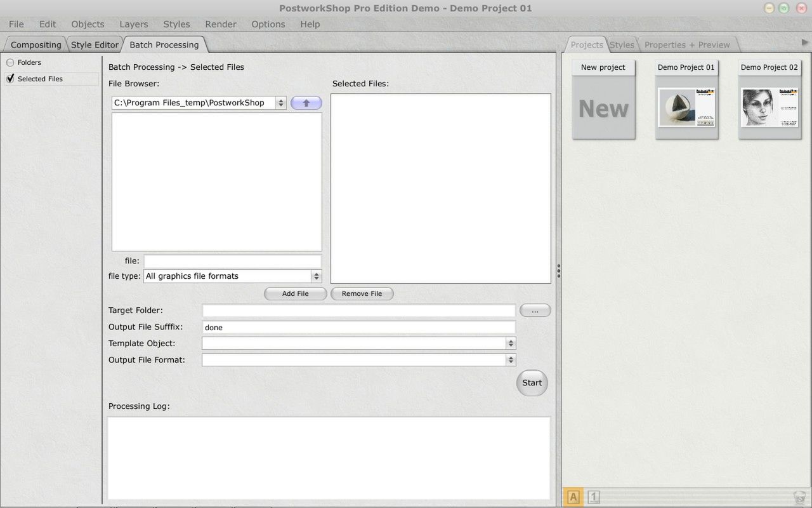Click the vertical panel splitter handle dots
This screenshot has height=508, width=812.
pyautogui.click(x=558, y=271)
